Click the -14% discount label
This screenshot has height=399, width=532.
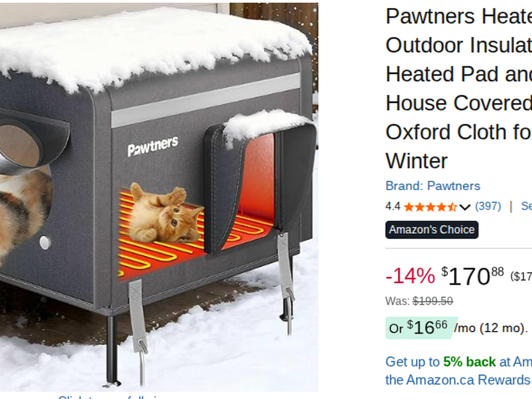click(x=410, y=276)
